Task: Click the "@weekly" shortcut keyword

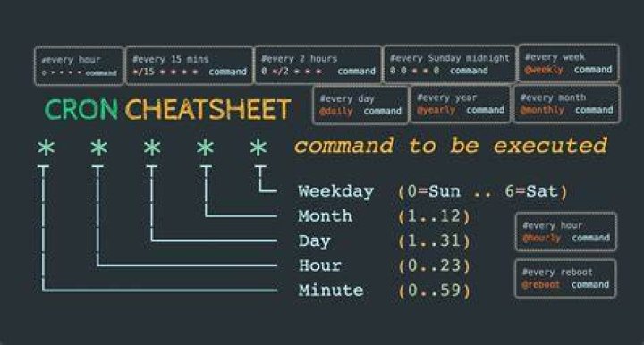Action: 544,70
